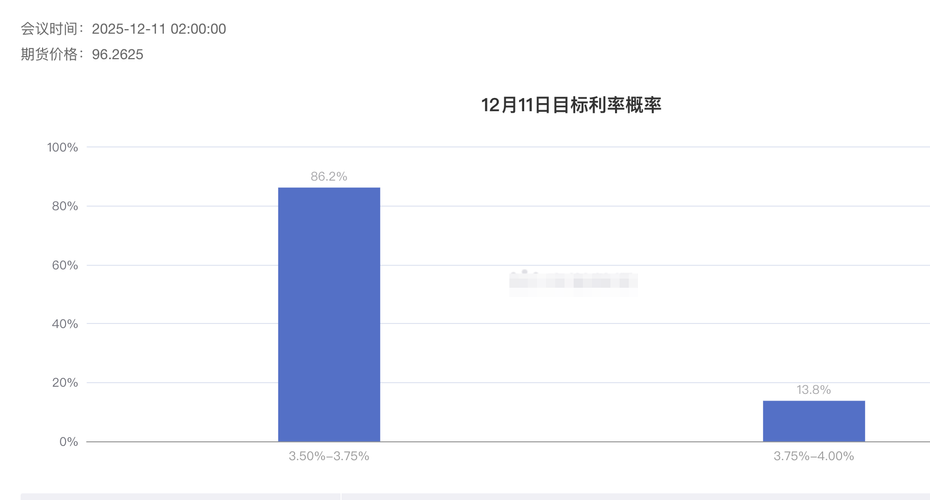
Task: Click the right gray table header cell below the chart
Action: (x=635, y=496)
